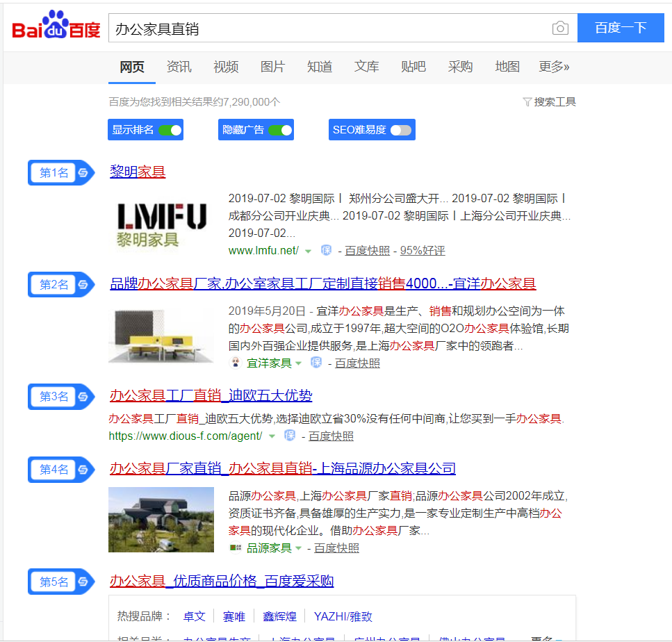Viewport: 672px width, 642px height.
Task: Click the 品源家具 source name
Action: coord(269,548)
